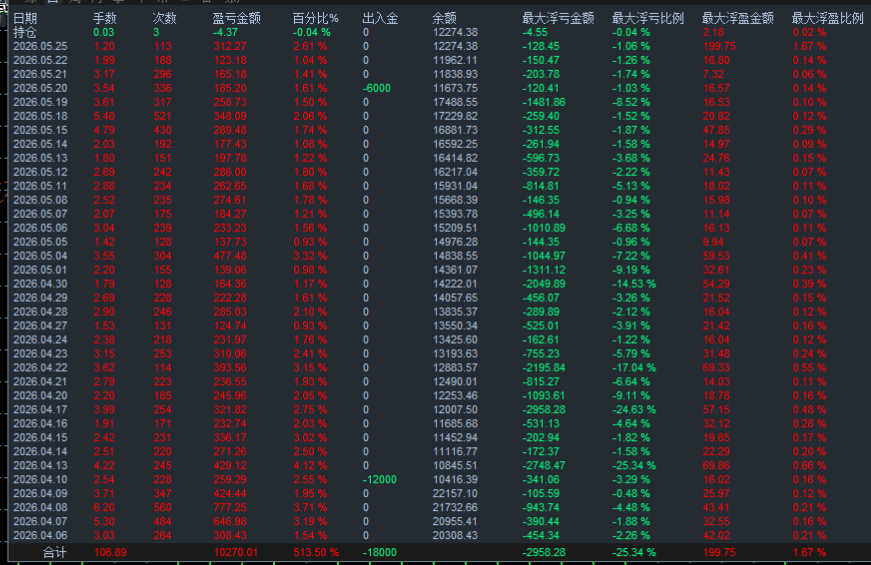The width and height of the screenshot is (871, 565).
Task: Click the position profit value -4.37
Action: click(225, 33)
